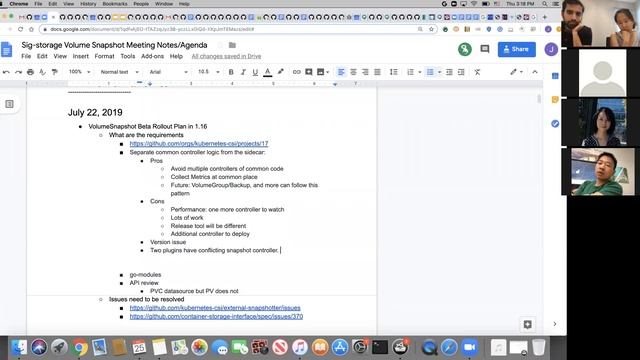This screenshot has height=360, width=640.
Task: Open the text color picker
Action: point(267,72)
